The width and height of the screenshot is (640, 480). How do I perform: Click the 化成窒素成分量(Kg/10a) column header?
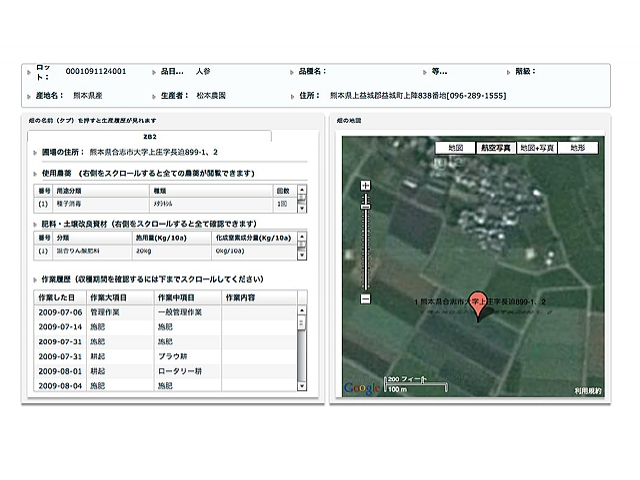254,238
